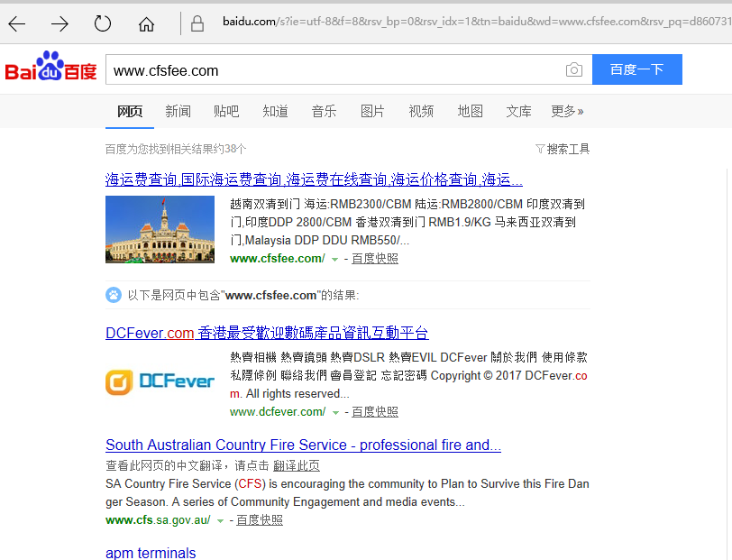732x560 pixels.
Task: Open the 搜索工具 filter
Action: coord(563,149)
